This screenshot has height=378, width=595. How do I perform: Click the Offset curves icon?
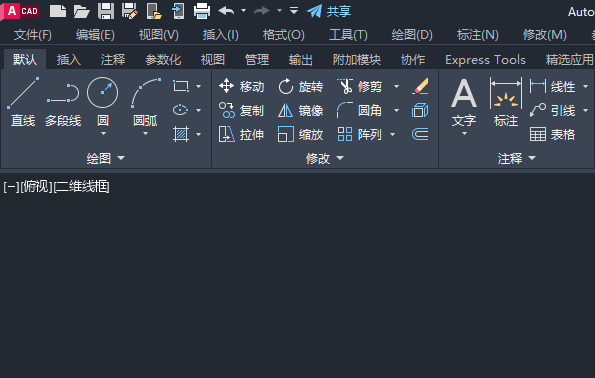[x=420, y=134]
